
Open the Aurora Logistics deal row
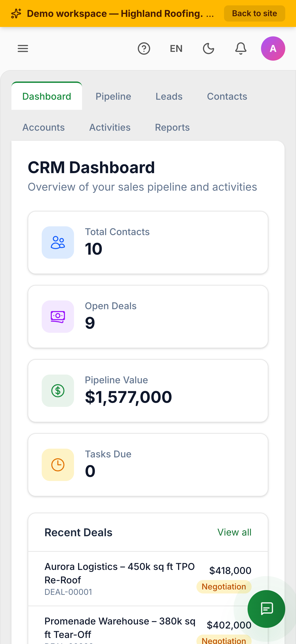148,578
